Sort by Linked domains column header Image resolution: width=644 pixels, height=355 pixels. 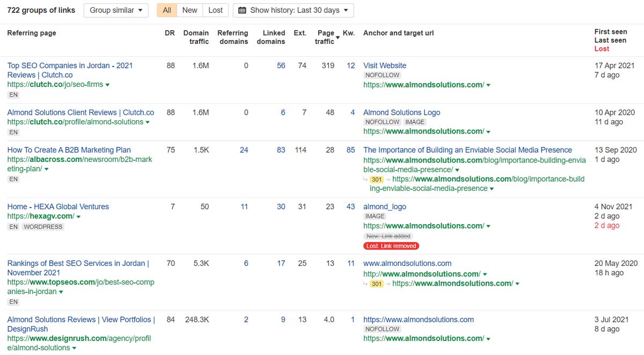point(271,37)
